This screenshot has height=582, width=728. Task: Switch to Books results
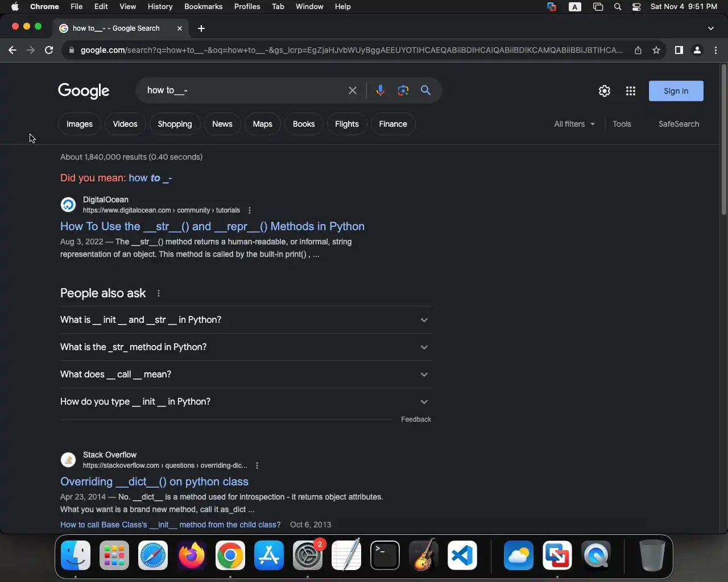304,124
